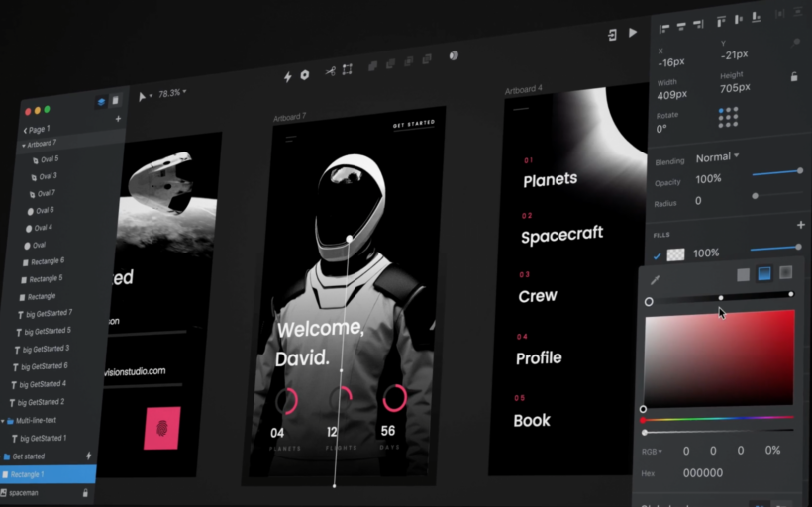
Task: Select the eyedropper color picker tool
Action: [655, 280]
